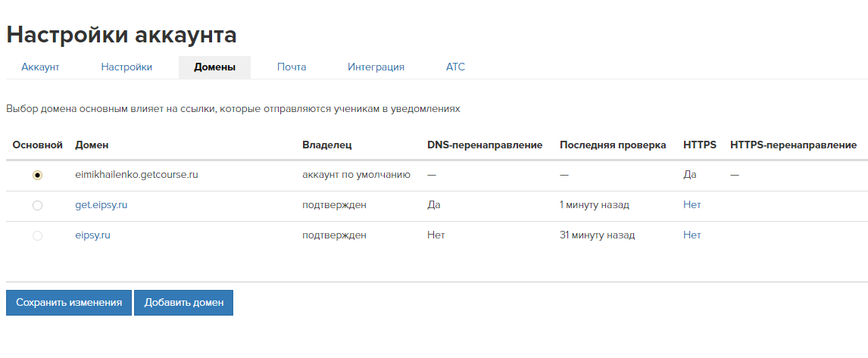Click the Добавить домен button
868x358 pixels.
click(x=184, y=303)
